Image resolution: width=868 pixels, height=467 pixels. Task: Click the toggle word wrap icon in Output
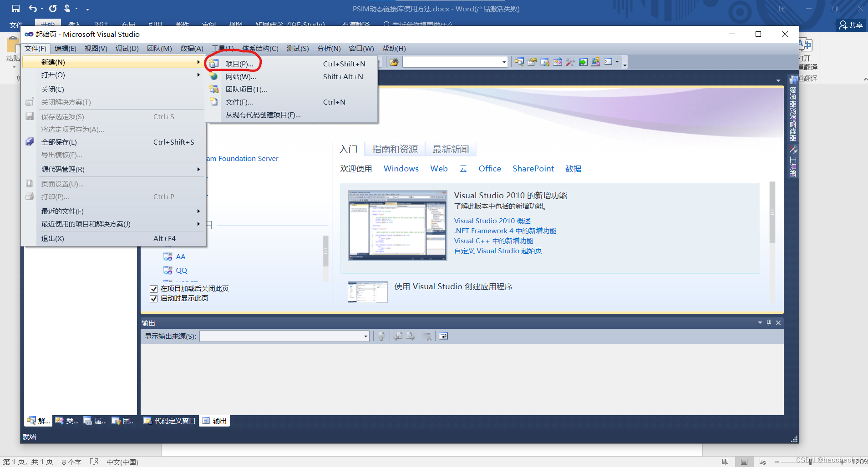click(443, 336)
